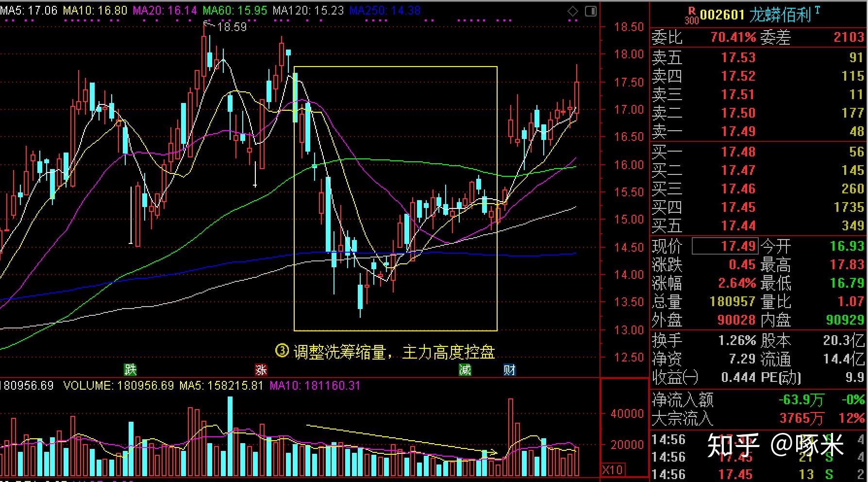Screen dimensions: 868x482
Task: Click the 大宗流入 value 3765万
Action: (801, 418)
